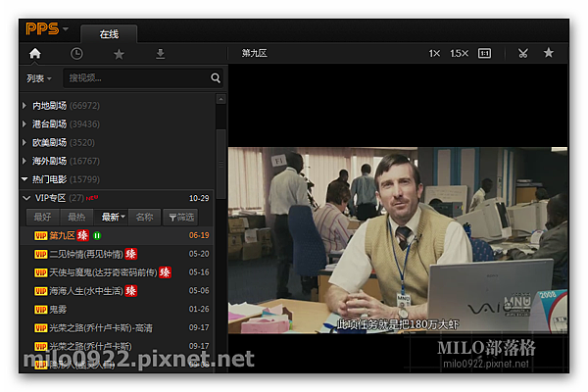Play 光荣之路(乔什卢卡斯)-高清
Image resolution: width=588 pixels, height=392 pixels.
(x=117, y=327)
